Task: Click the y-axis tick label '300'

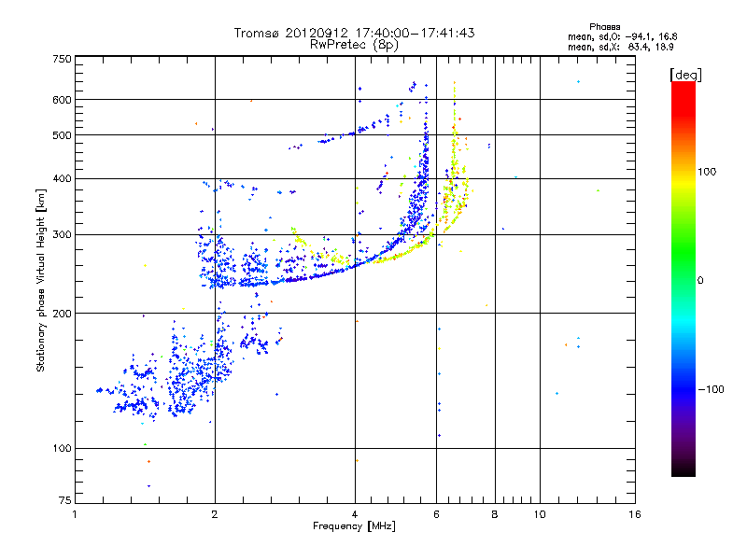Action: (62, 235)
